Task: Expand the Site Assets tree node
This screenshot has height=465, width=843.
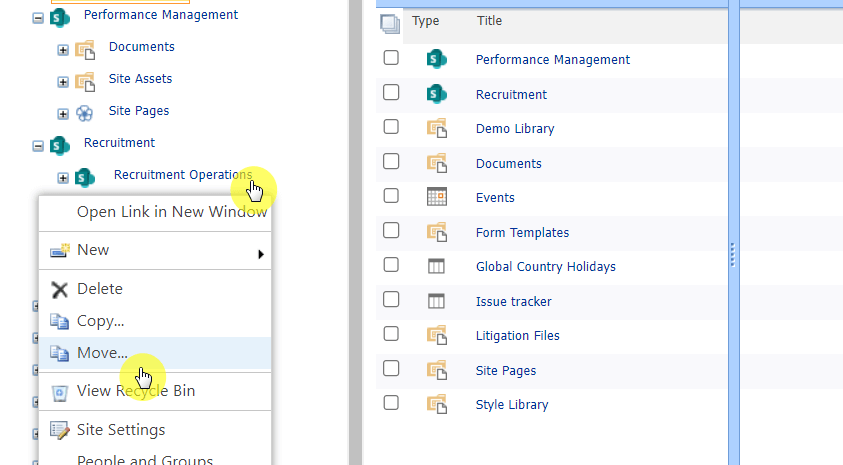Action: click(x=63, y=82)
